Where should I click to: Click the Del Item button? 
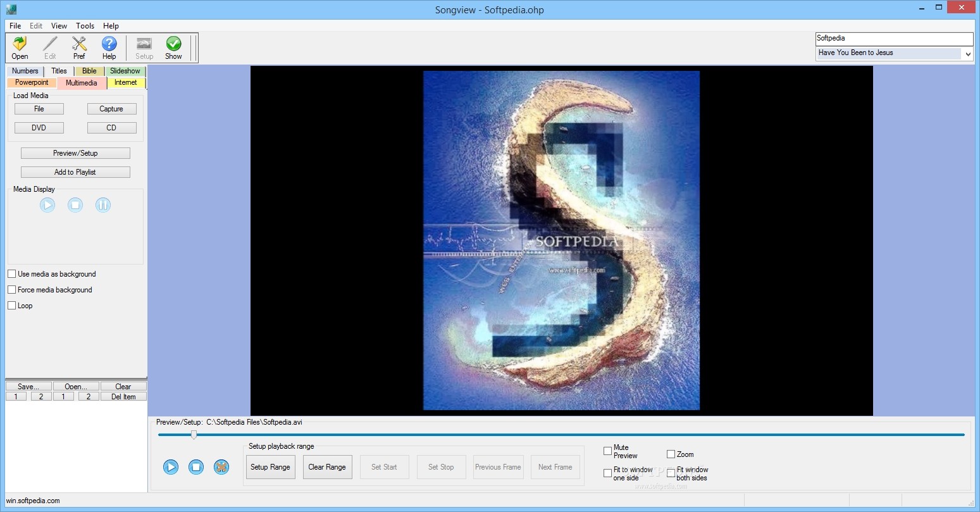coord(123,397)
